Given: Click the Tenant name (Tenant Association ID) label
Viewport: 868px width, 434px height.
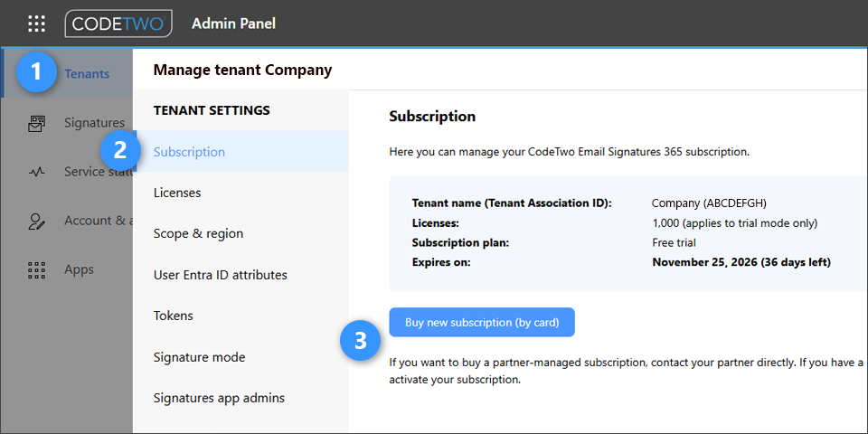Looking at the screenshot, I should coord(512,203).
